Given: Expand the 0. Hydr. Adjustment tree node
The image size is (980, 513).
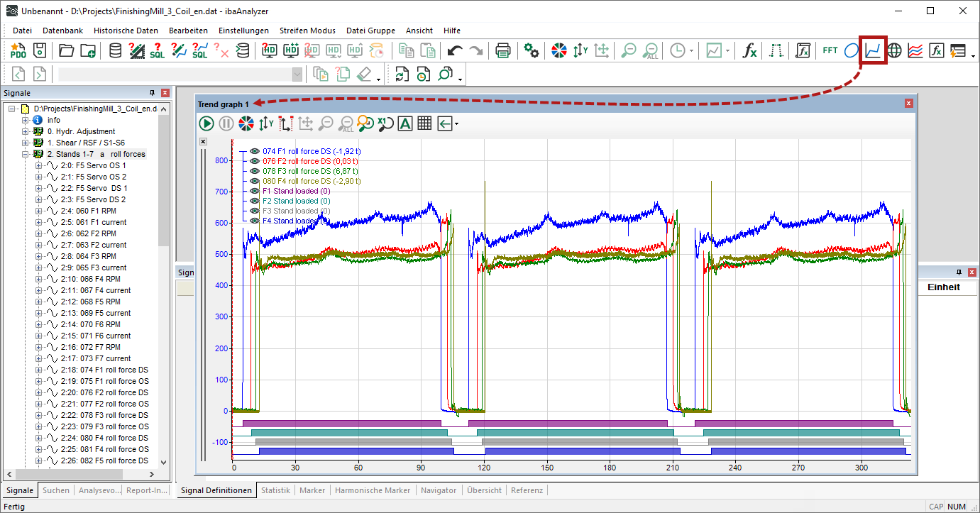Looking at the screenshot, I should (26, 131).
